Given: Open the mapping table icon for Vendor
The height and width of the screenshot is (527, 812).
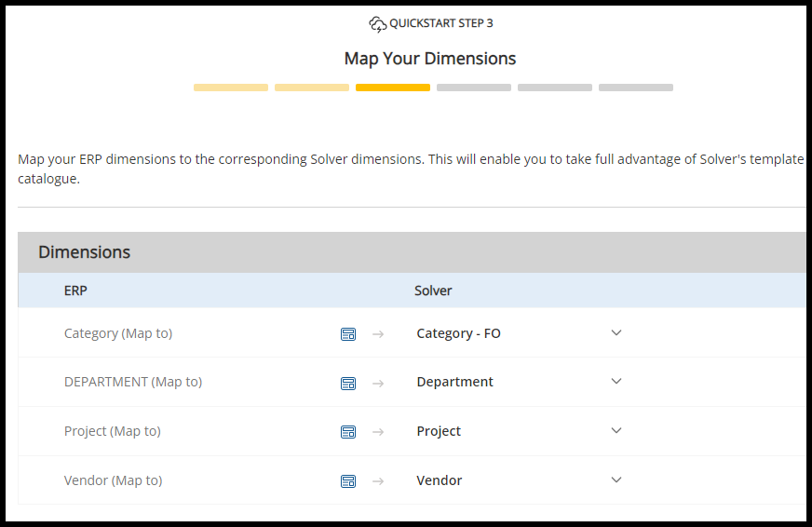Looking at the screenshot, I should point(348,481).
